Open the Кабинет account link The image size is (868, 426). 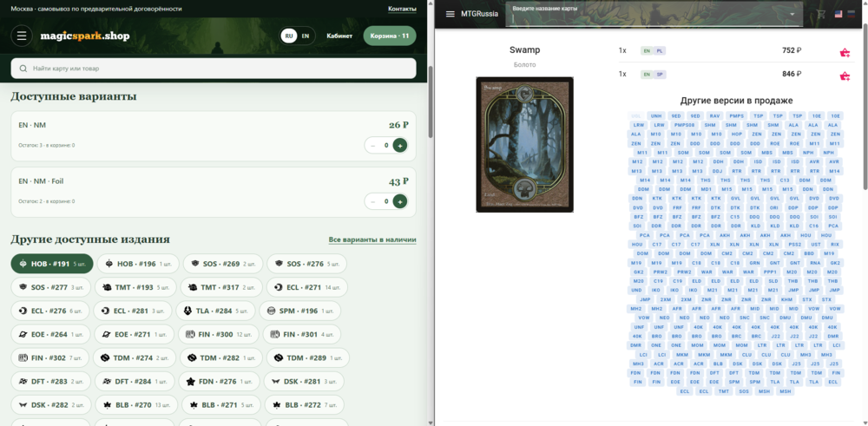click(x=339, y=36)
